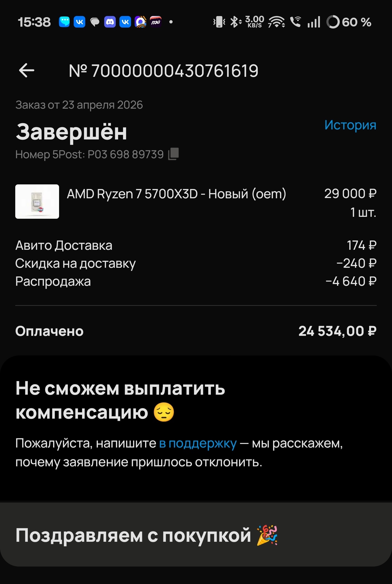Go back with the arrow icon

point(26,70)
